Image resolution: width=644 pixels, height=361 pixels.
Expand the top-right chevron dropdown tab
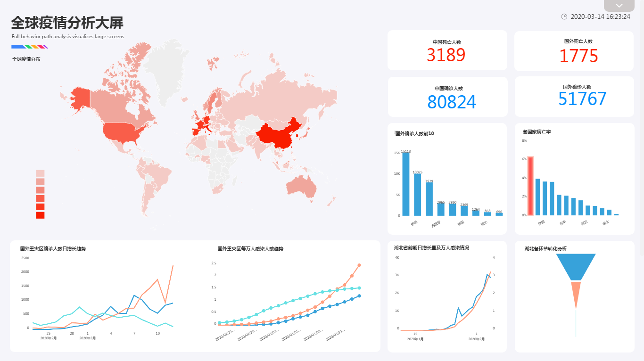coord(619,6)
